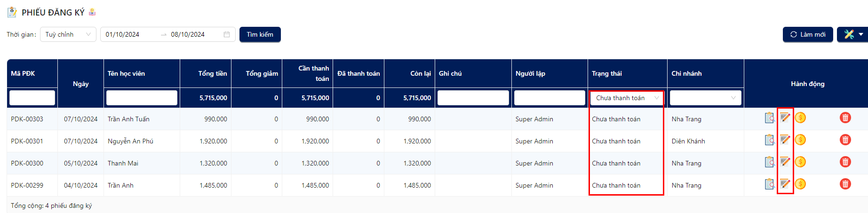
Task: Delete the Trần Anh Tuấn registration row
Action: click(845, 118)
